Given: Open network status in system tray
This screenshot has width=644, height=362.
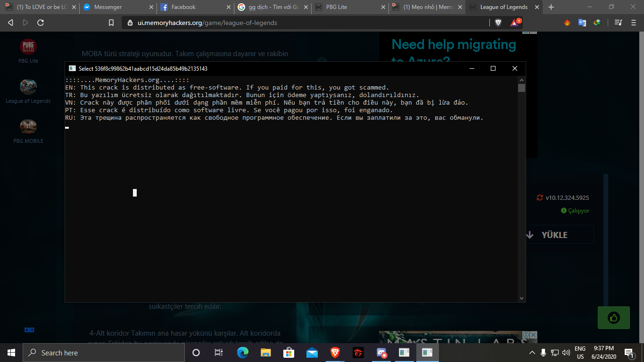Looking at the screenshot, I should [x=554, y=353].
